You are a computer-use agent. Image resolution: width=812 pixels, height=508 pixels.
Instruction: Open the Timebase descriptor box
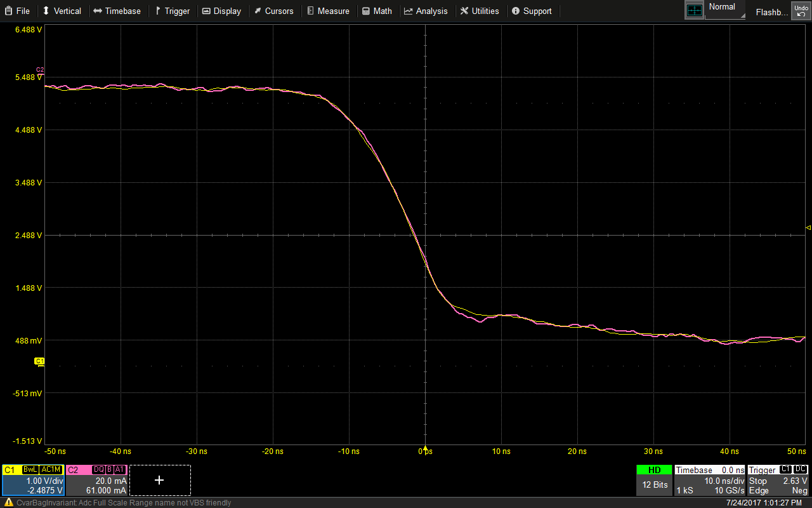tap(709, 480)
